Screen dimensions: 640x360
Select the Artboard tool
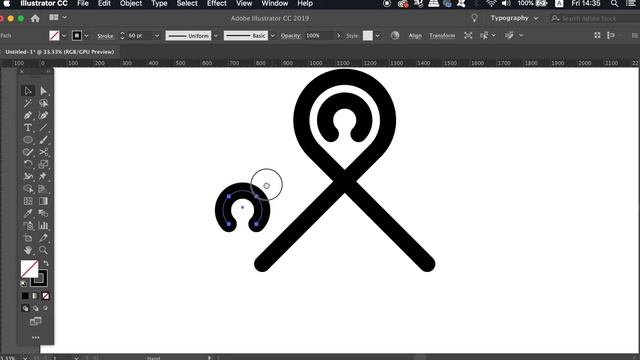[28, 238]
